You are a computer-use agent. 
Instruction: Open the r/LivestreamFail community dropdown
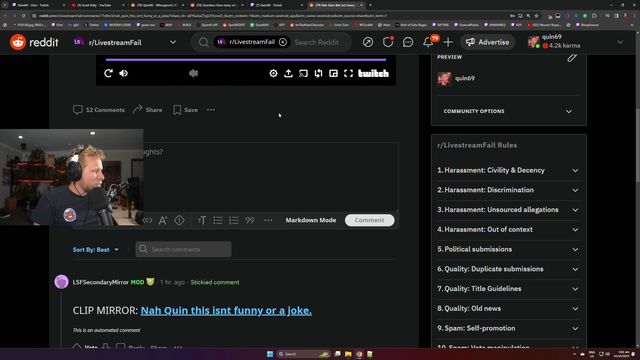(125, 42)
